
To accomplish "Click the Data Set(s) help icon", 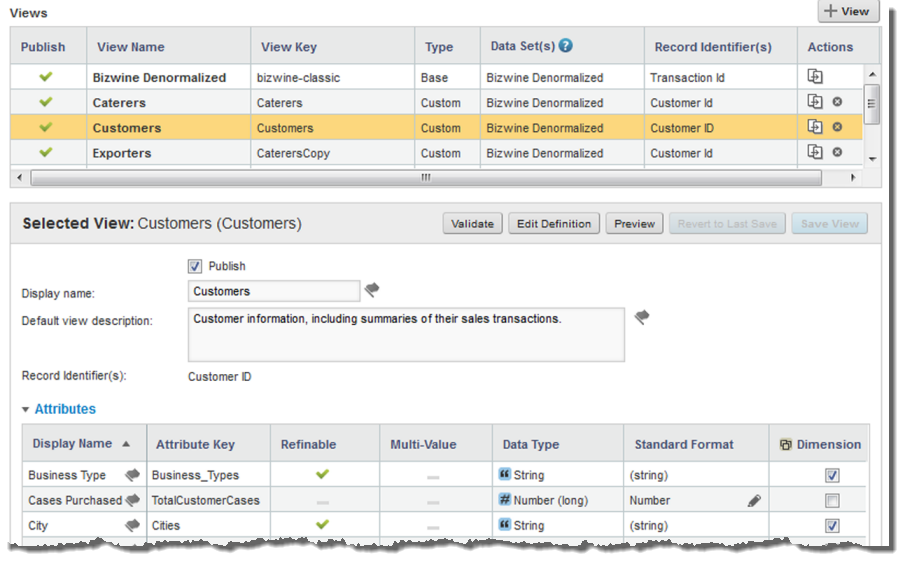I will [566, 46].
